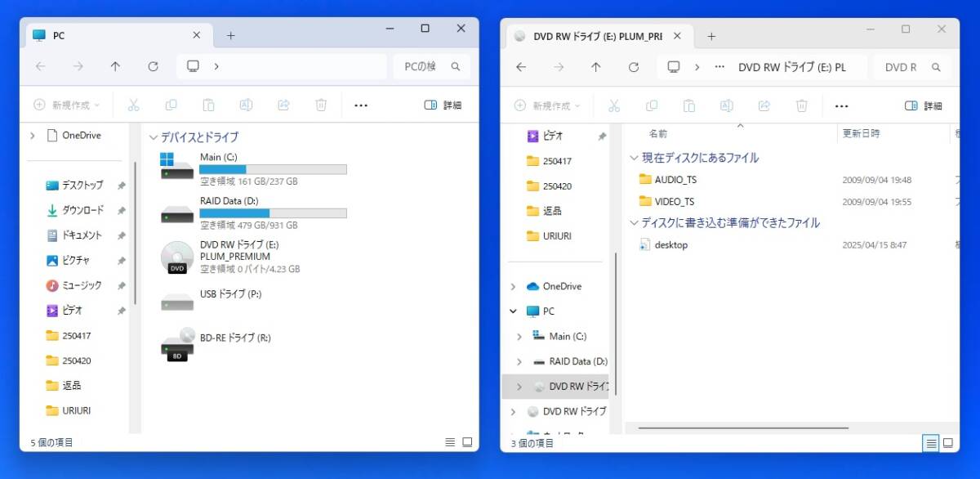Select the desktop file ready to burn

pos(663,244)
